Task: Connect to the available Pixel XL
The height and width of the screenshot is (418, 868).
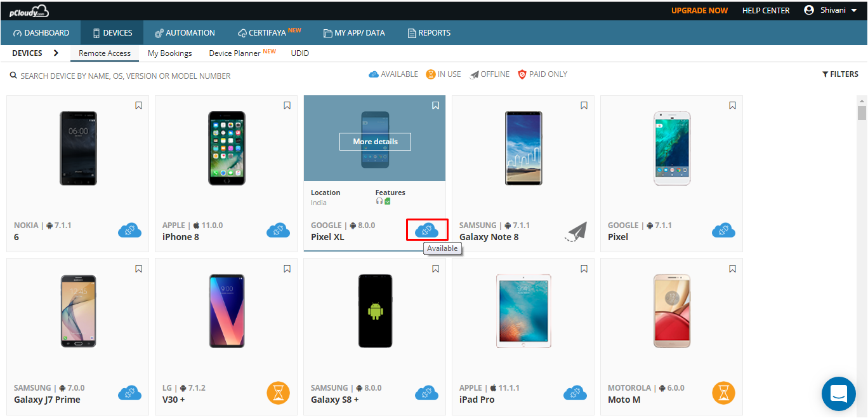Action: [x=426, y=231]
